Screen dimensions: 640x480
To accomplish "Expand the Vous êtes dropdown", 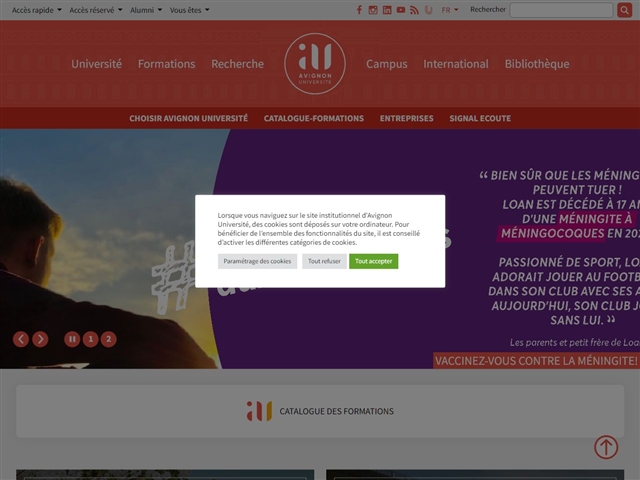I will pyautogui.click(x=190, y=10).
